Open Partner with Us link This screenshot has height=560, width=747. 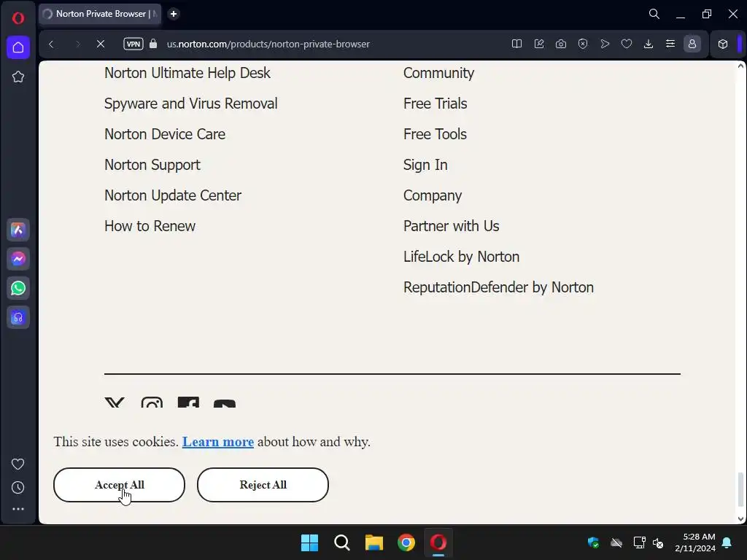[x=451, y=226]
